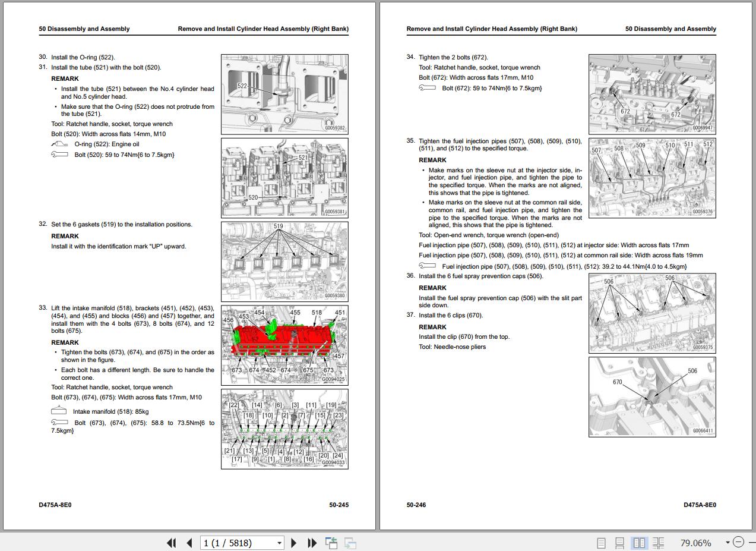
Task: Click 'Intake manifold (518): 85kg' line
Action: click(111, 411)
